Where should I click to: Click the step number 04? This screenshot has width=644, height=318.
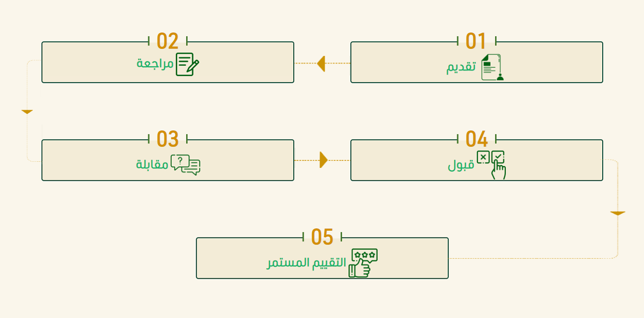[477, 139]
